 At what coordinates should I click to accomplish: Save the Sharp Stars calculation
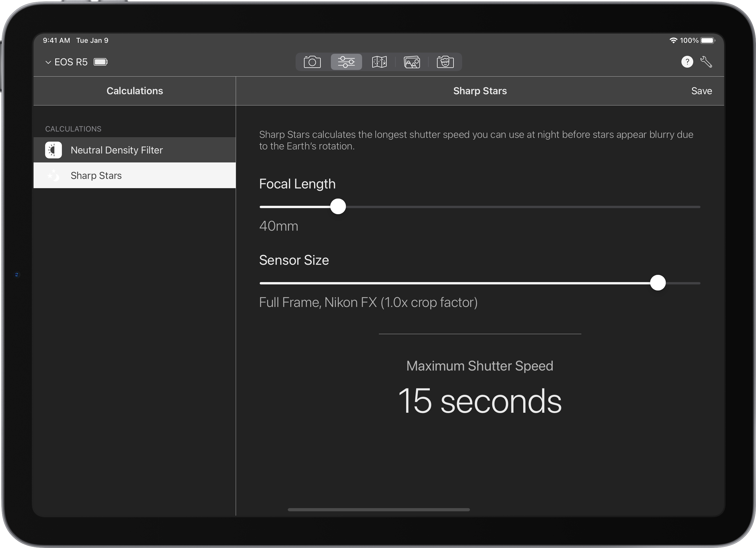pos(701,91)
